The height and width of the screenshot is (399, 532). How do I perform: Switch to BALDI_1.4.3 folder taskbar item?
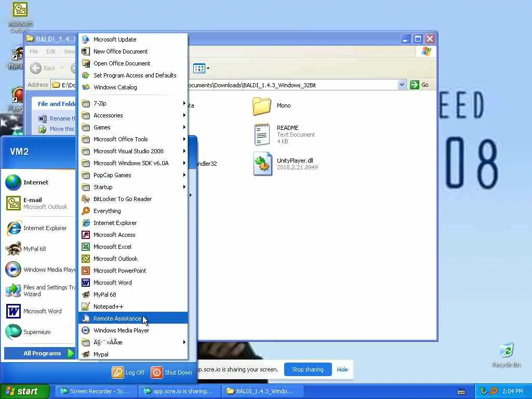(x=262, y=391)
